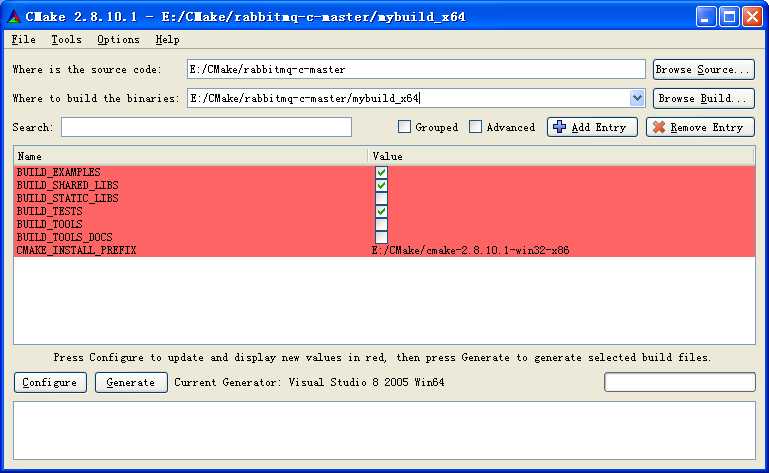Click the Current Generator Visual Studio label
This screenshot has height=473, width=769.
tap(309, 382)
